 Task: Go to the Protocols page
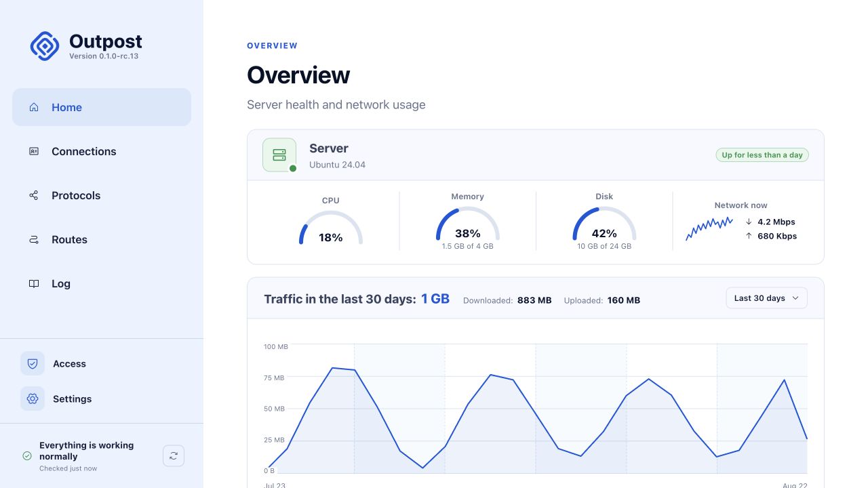click(x=102, y=195)
